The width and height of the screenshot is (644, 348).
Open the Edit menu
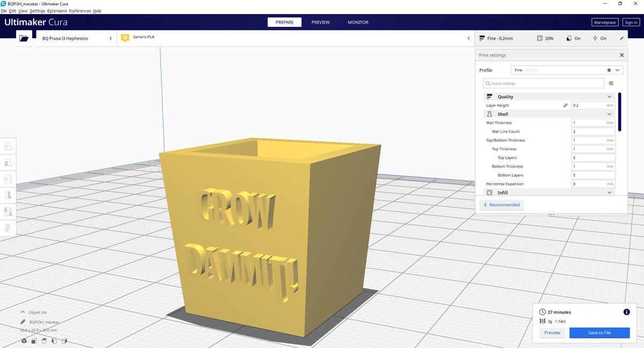[12, 11]
